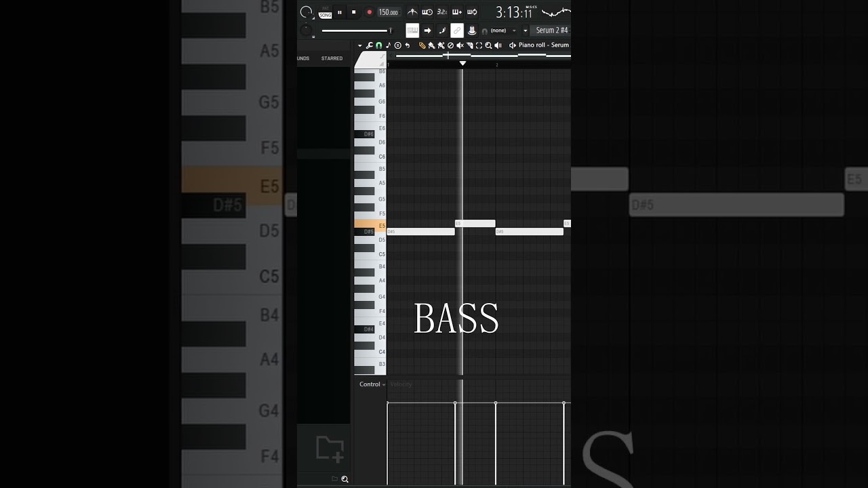Stop playback with the stop button
The width and height of the screenshot is (868, 488).
pyautogui.click(x=354, y=12)
